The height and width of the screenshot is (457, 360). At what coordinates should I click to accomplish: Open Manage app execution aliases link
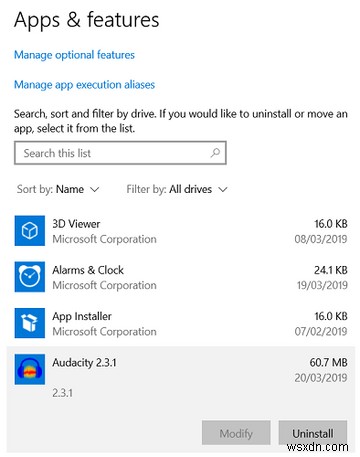coord(84,85)
